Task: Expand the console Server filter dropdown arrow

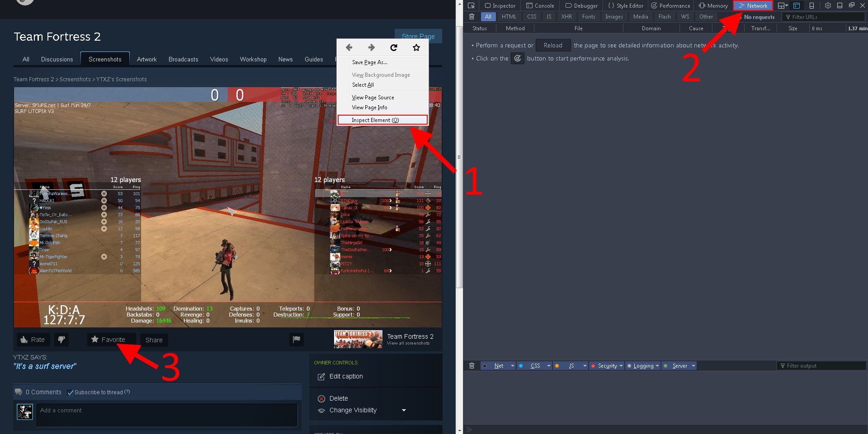Action: pyautogui.click(x=693, y=366)
